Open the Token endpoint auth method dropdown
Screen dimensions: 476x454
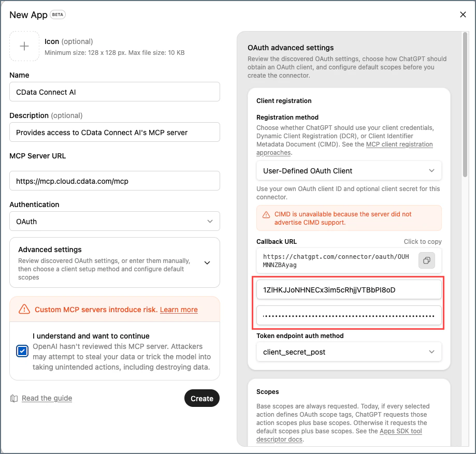point(349,352)
